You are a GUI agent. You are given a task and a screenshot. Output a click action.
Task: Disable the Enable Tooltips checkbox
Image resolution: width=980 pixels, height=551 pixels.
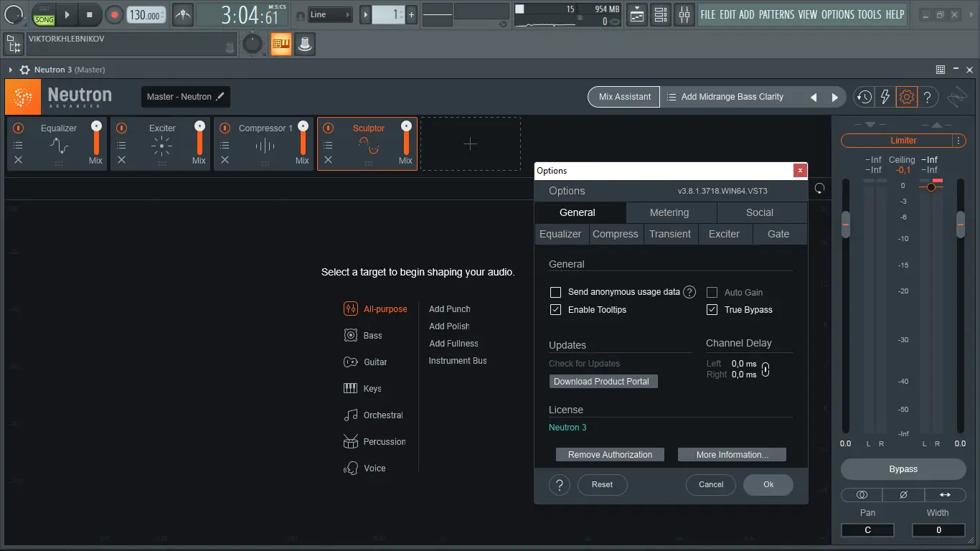(x=555, y=309)
